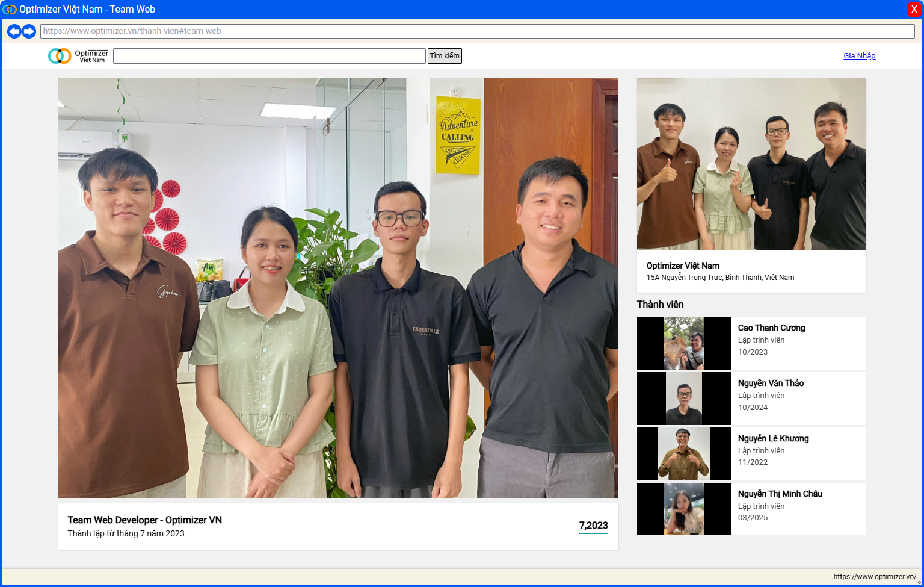Screen dimensions: 924x587
Task: Click the URL address bar
Action: pyautogui.click(x=477, y=31)
